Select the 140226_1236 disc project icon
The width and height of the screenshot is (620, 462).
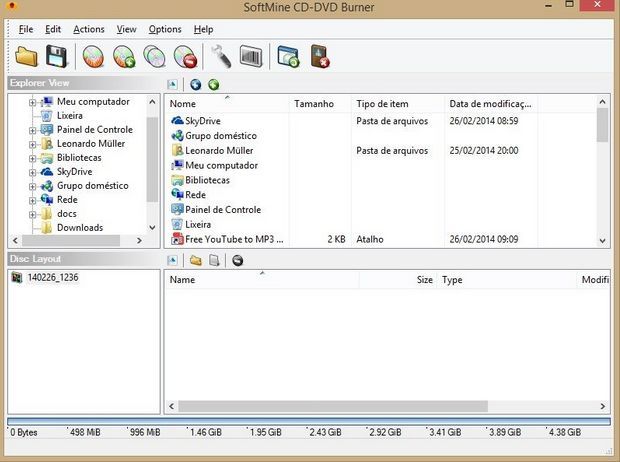click(17, 278)
